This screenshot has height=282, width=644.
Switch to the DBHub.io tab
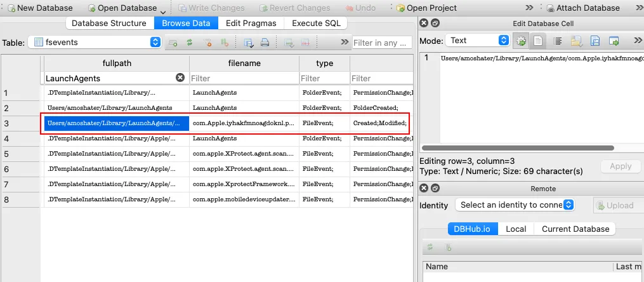click(x=473, y=229)
